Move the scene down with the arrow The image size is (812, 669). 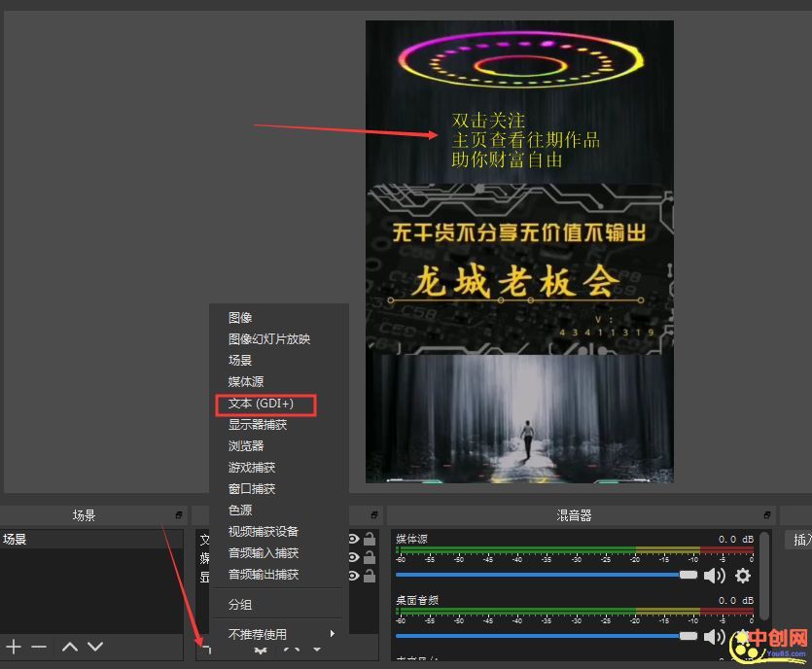(x=95, y=647)
